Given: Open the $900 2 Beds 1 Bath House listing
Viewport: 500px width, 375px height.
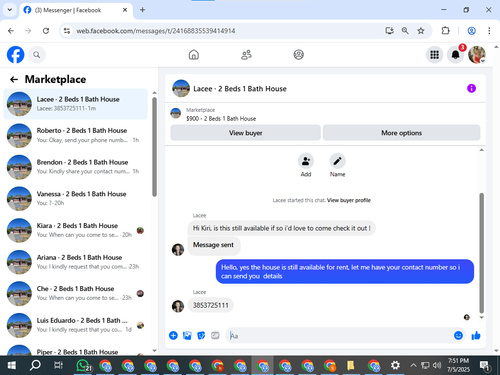Looking at the screenshot, I should (221, 119).
